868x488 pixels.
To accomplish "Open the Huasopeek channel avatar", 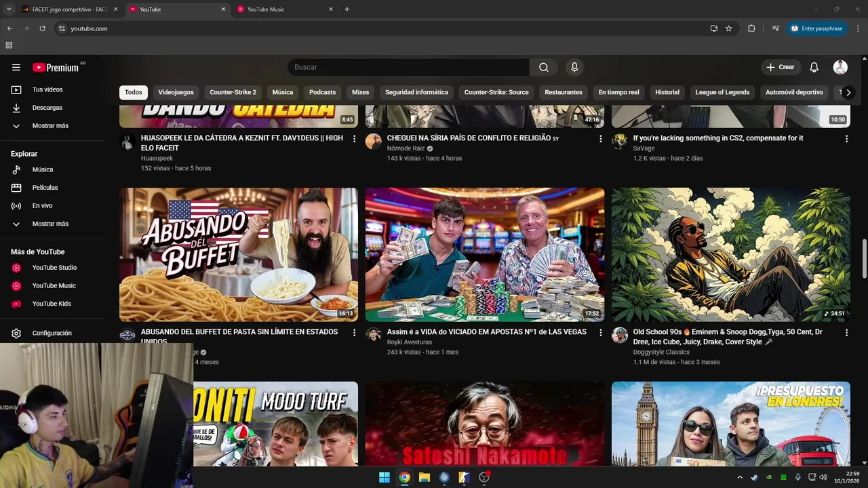I will point(127,142).
